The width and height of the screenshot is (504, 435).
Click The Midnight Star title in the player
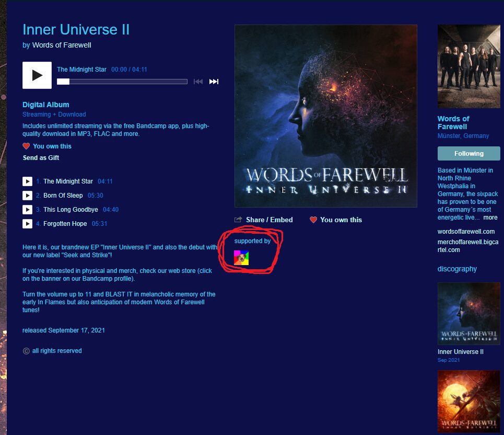click(x=81, y=70)
